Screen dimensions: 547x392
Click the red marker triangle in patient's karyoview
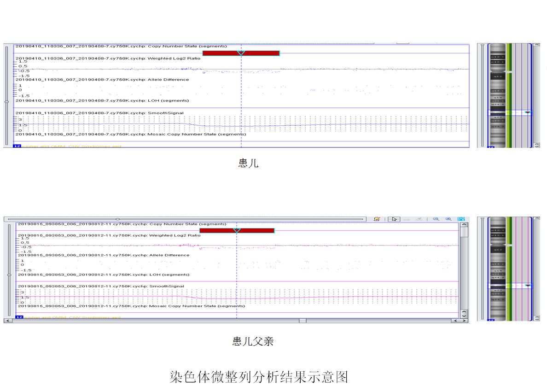pos(528,112)
